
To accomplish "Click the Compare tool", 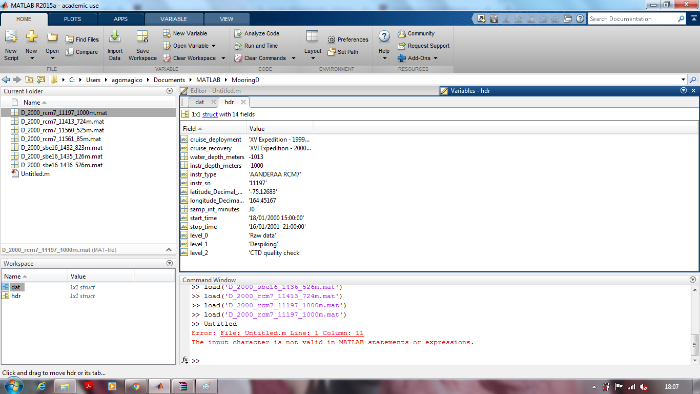I will point(82,52).
